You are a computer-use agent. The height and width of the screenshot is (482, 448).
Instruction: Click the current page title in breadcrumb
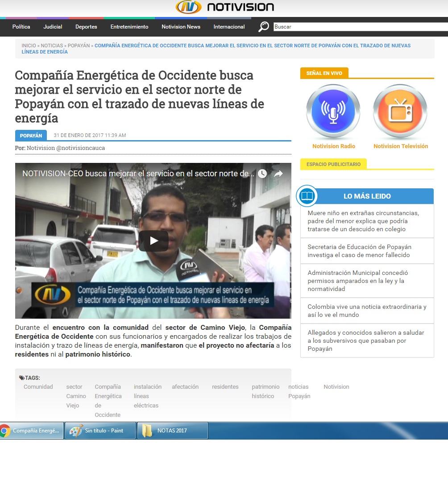(x=216, y=49)
